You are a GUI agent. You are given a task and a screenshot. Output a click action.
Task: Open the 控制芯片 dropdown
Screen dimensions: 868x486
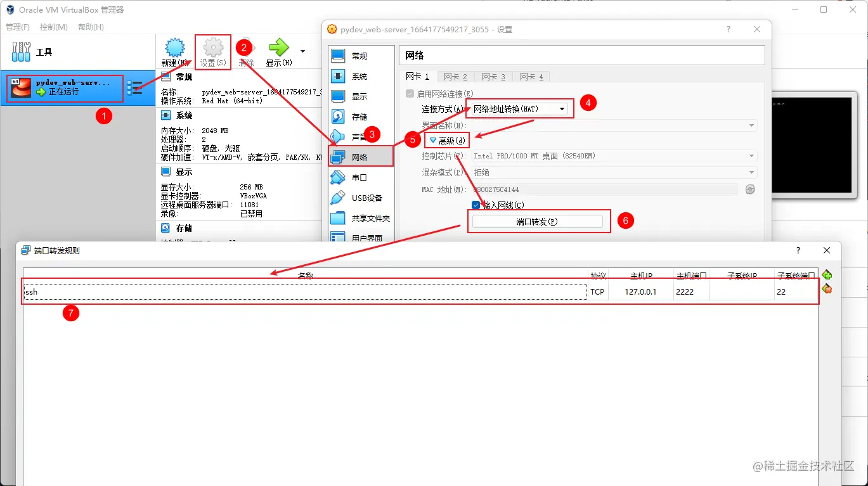(614, 156)
